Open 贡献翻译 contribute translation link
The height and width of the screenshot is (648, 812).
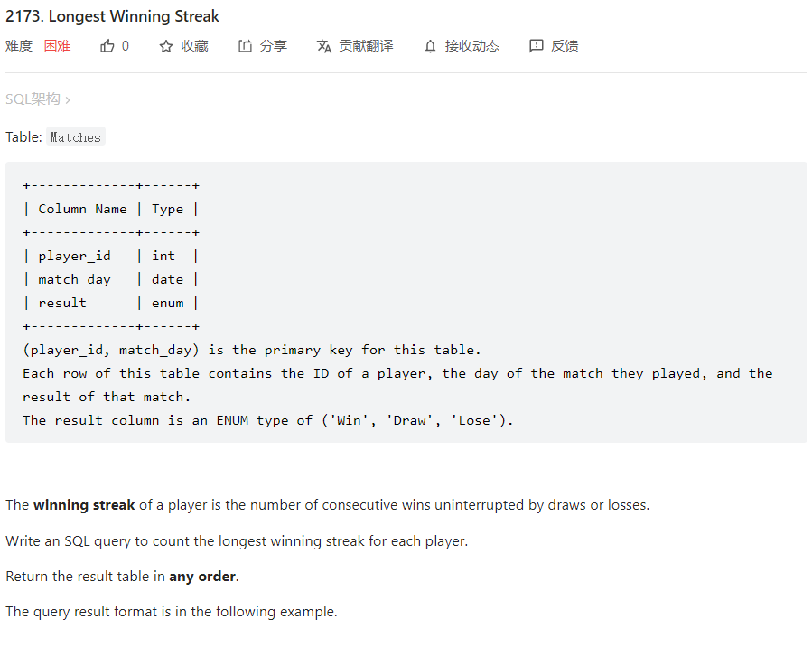[x=366, y=46]
